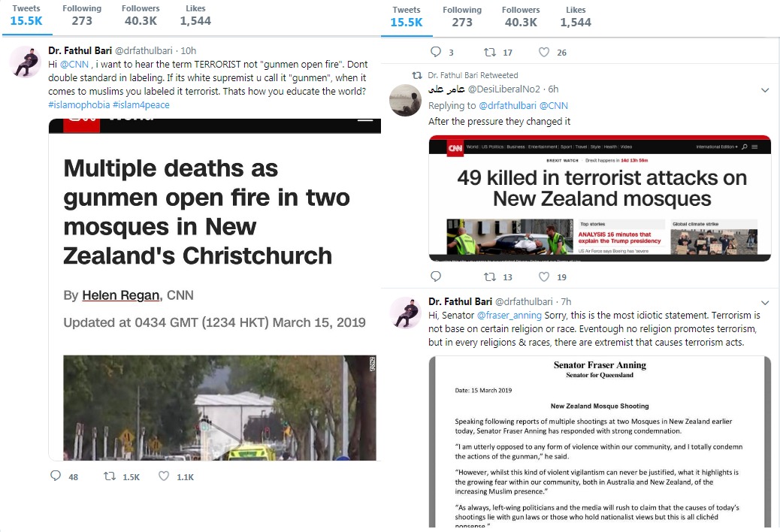This screenshot has width=780, height=532.
Task: Open the Senator Fraser Anning statement image
Action: point(600,442)
